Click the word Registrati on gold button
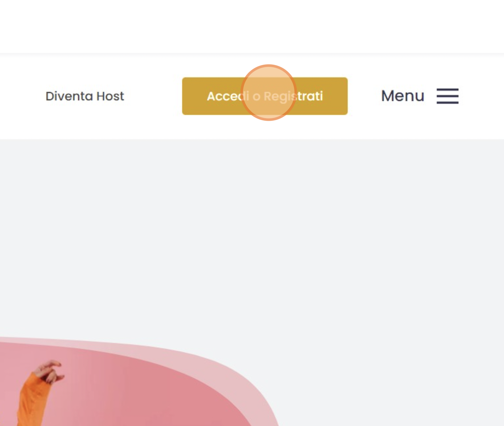This screenshot has height=426, width=504. coord(293,97)
